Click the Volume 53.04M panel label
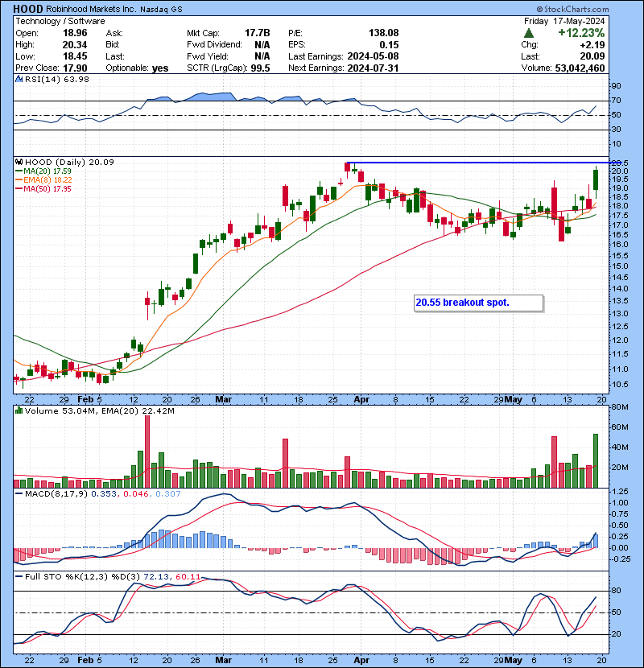644x668 pixels. pyautogui.click(x=61, y=410)
